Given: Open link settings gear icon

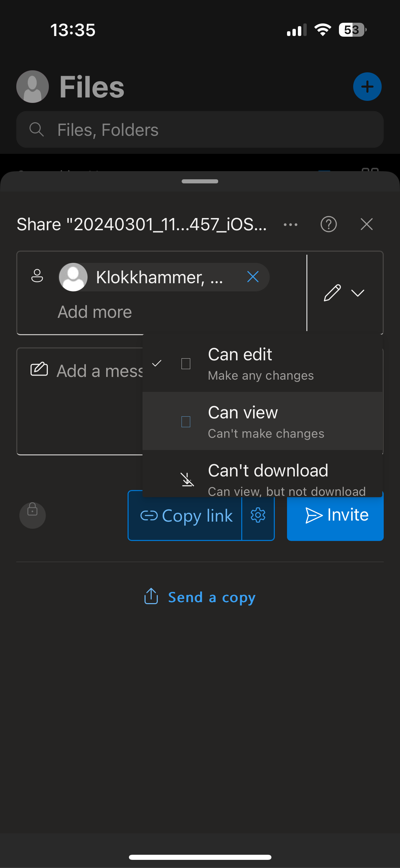Looking at the screenshot, I should click(258, 515).
